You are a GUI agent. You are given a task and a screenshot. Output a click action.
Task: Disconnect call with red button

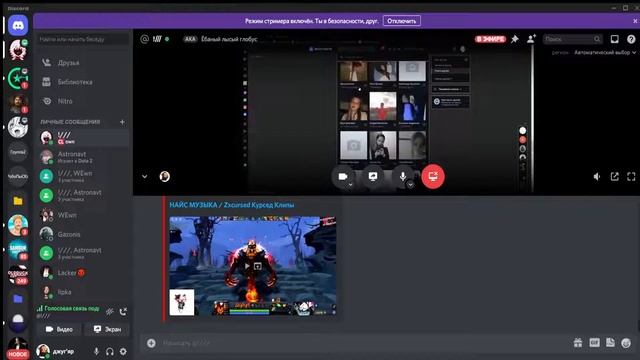point(433,176)
